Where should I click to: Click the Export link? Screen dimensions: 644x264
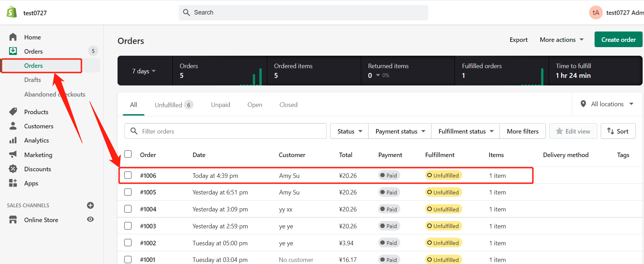[519, 40]
